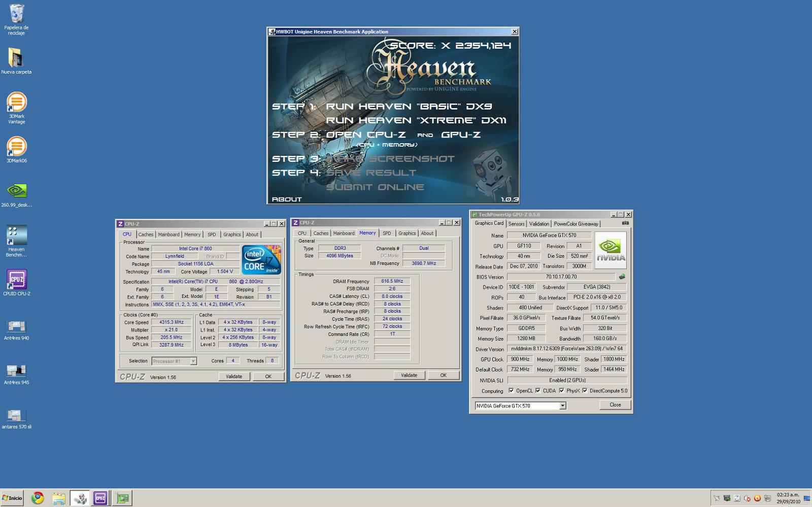Open About tab in left CPU-Z window
The height and width of the screenshot is (507, 812).
252,234
